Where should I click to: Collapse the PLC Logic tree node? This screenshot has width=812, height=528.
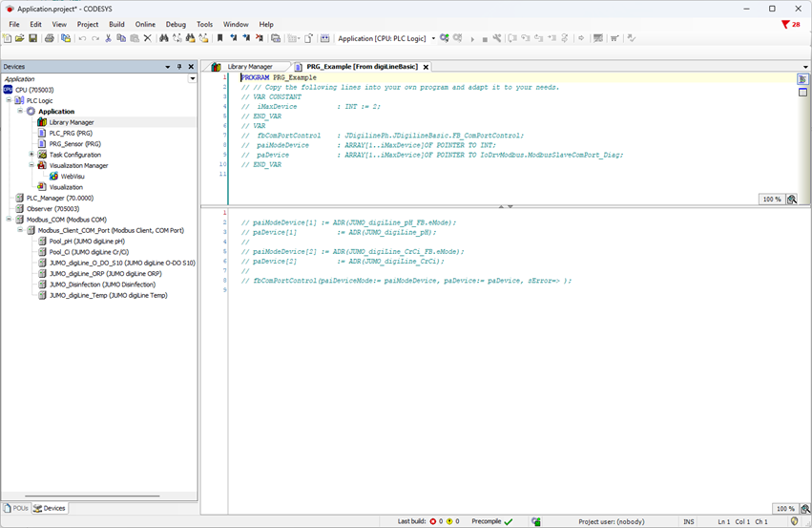click(10, 100)
